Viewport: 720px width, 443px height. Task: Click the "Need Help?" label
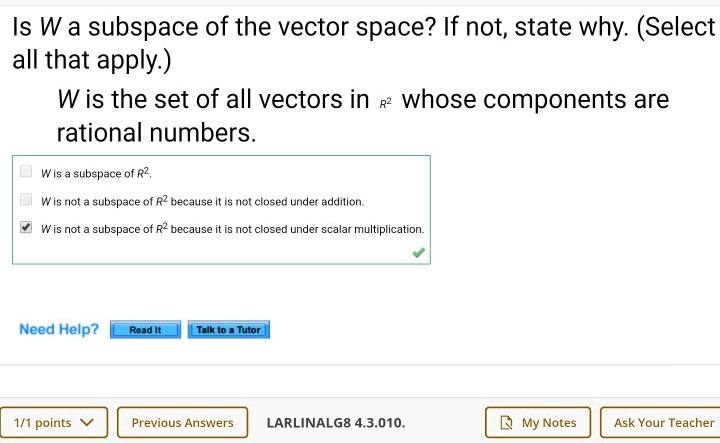coord(59,329)
